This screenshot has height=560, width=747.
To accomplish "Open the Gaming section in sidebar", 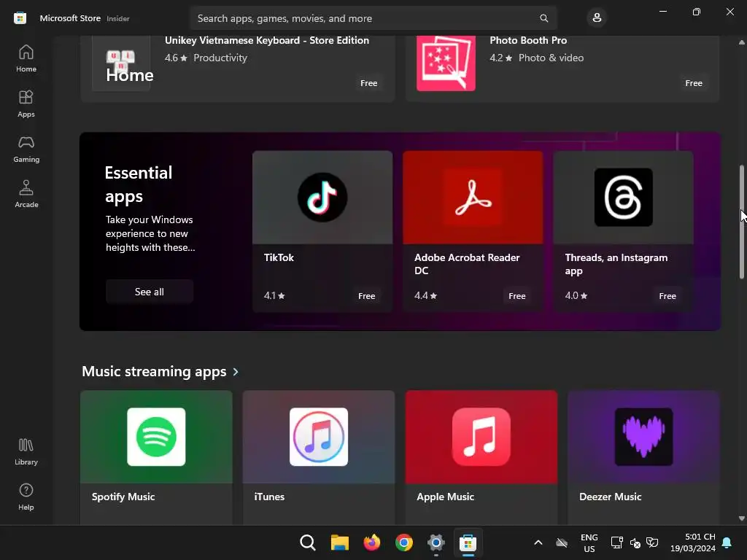I will (x=26, y=149).
